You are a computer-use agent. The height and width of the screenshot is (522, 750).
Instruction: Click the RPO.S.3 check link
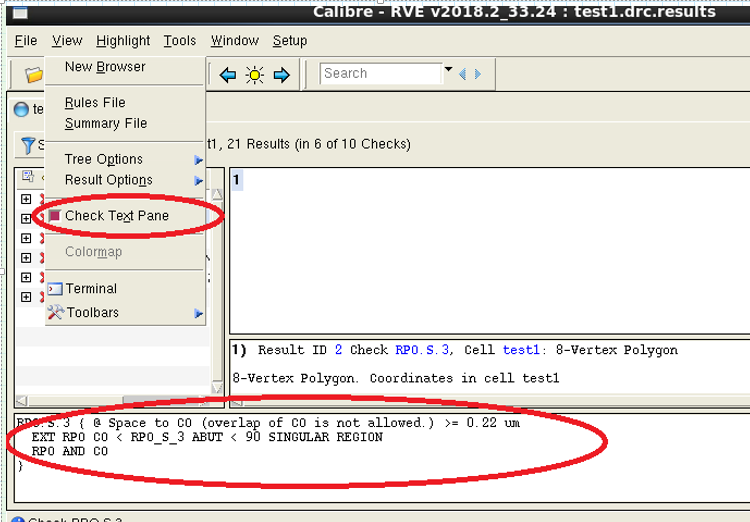pyautogui.click(x=422, y=350)
